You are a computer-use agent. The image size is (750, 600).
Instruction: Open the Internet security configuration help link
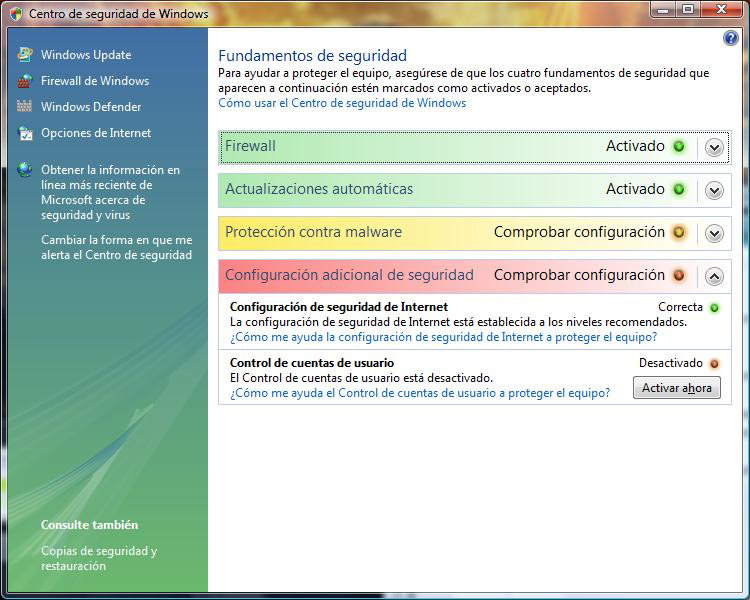[443, 337]
